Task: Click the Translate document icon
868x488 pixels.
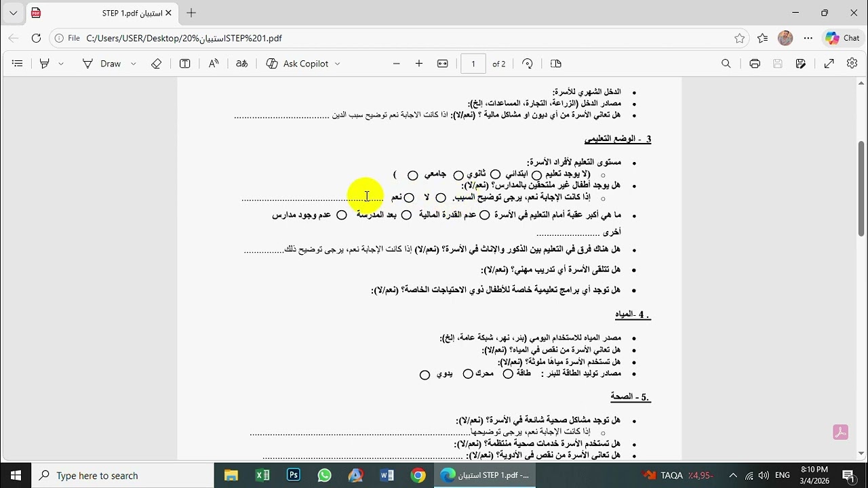Action: (x=242, y=64)
